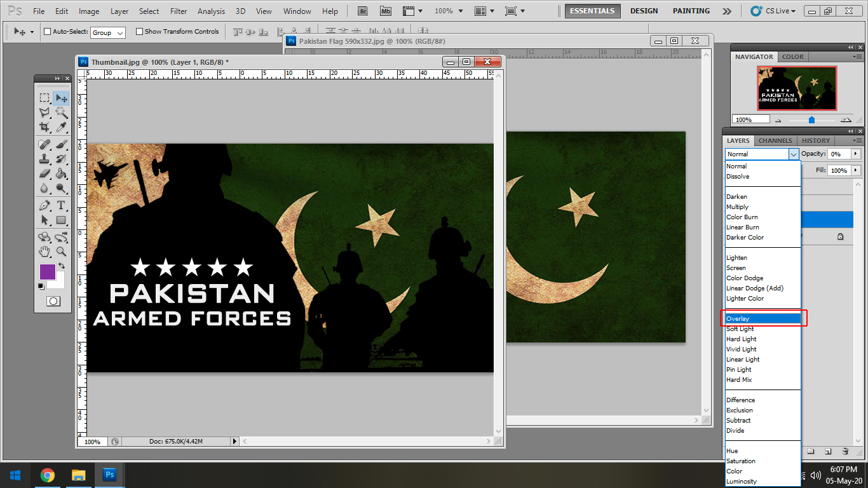The height and width of the screenshot is (488, 868).
Task: Select the Spot Healing Brush tool
Action: coord(44,144)
